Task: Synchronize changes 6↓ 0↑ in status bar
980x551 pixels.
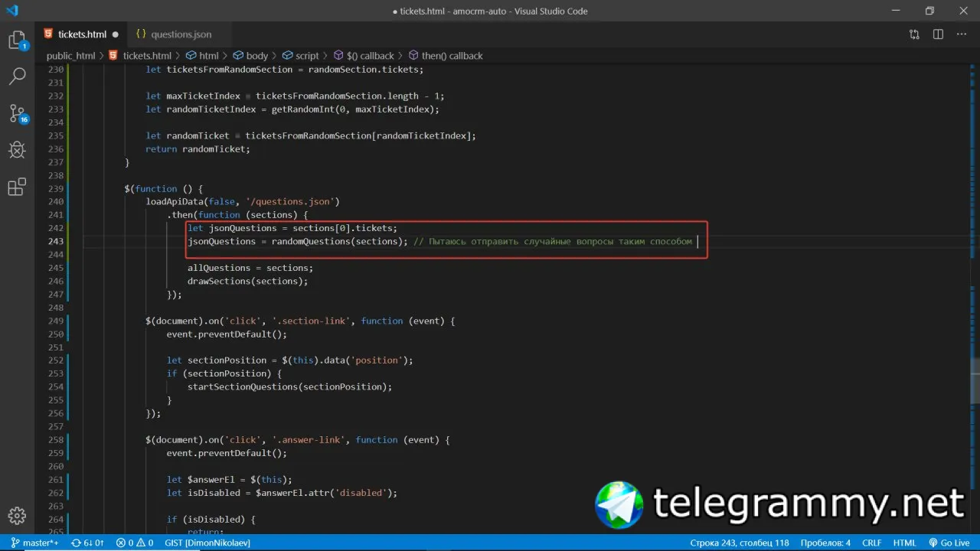Action: (x=87, y=543)
